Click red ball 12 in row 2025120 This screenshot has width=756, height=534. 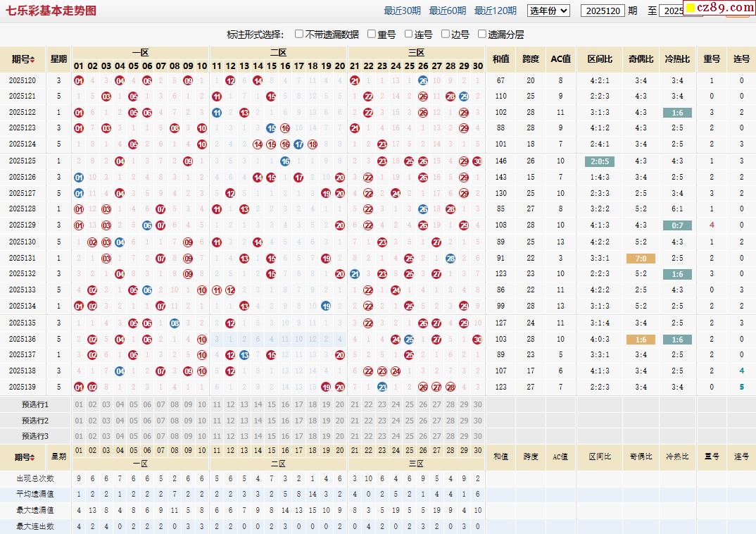[x=230, y=80]
